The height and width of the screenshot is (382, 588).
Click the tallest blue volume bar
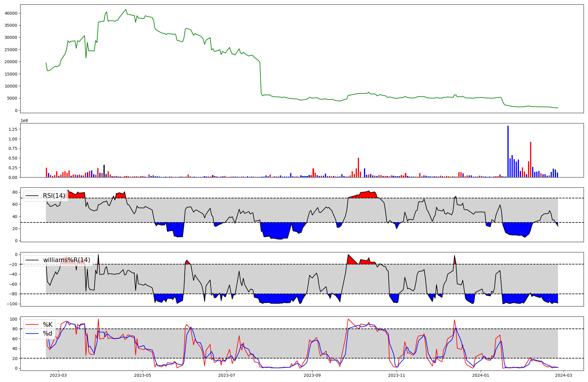tap(508, 151)
